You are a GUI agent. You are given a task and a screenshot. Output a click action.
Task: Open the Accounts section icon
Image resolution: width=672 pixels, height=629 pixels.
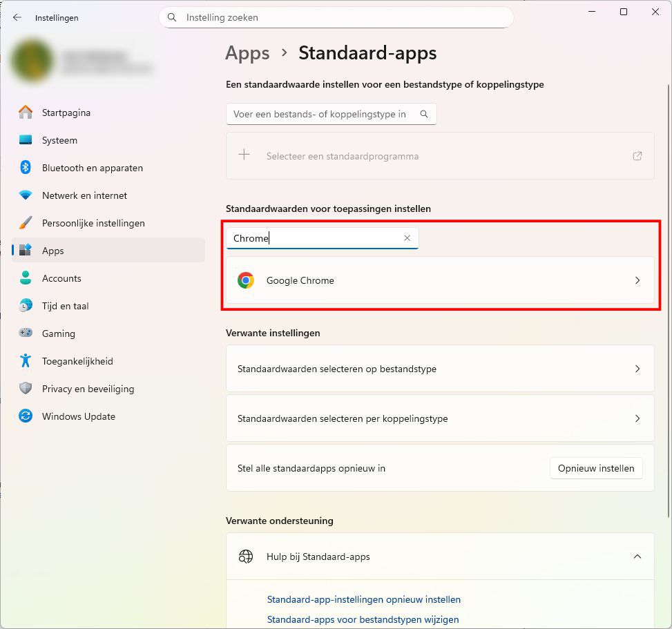tap(26, 278)
